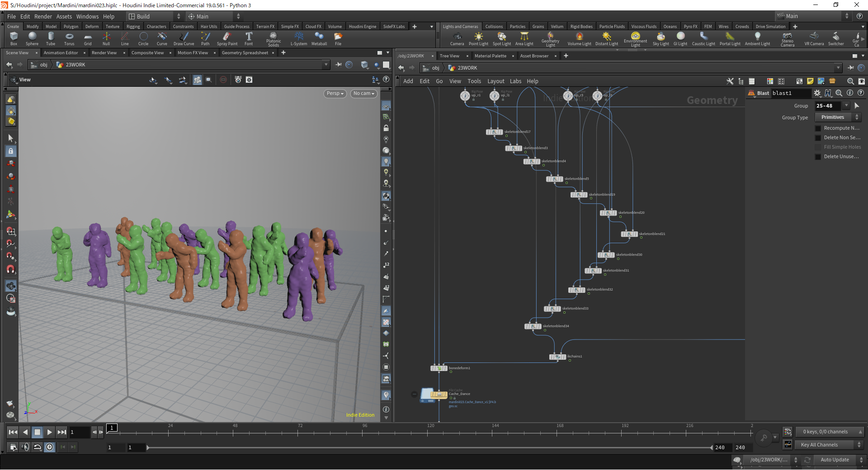Select the L-System shelf tool
This screenshot has width=868, height=470.
point(299,39)
